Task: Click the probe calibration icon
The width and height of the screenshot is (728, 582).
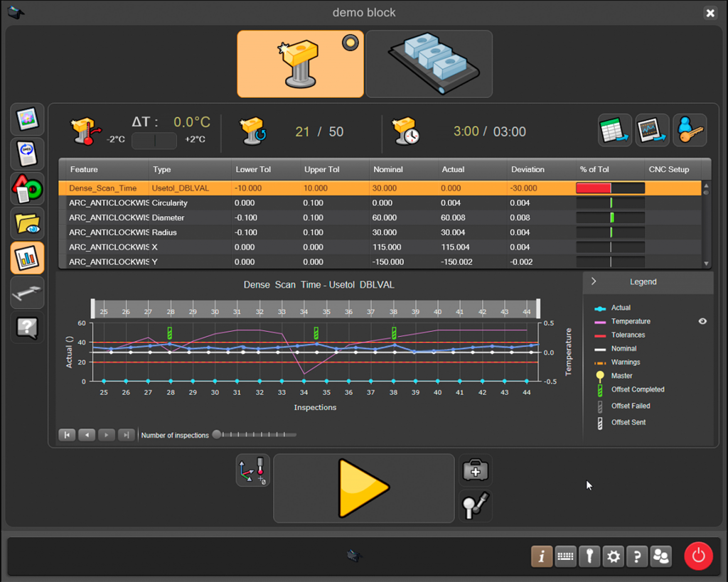Action: pyautogui.click(x=476, y=505)
